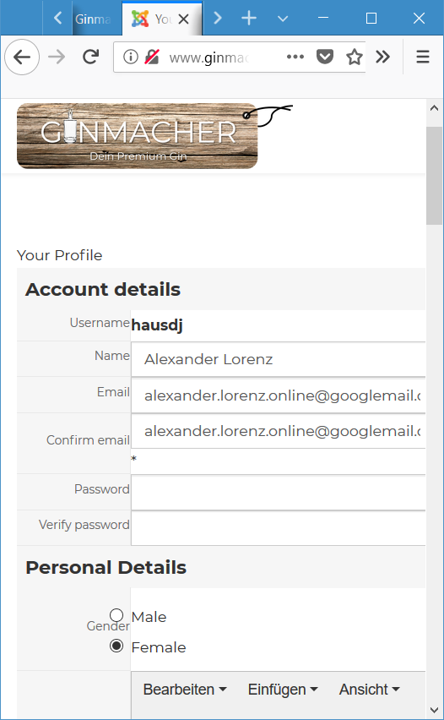Click into the Password field

[x=278, y=493]
